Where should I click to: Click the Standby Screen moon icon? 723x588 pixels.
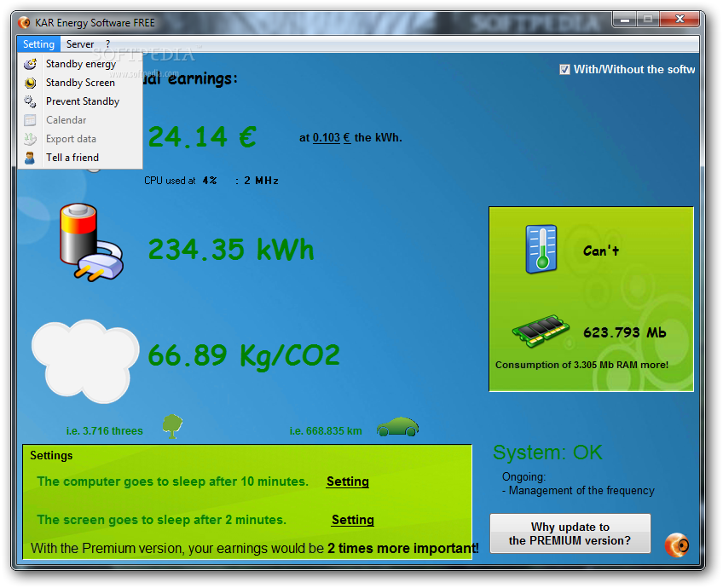pyautogui.click(x=31, y=83)
